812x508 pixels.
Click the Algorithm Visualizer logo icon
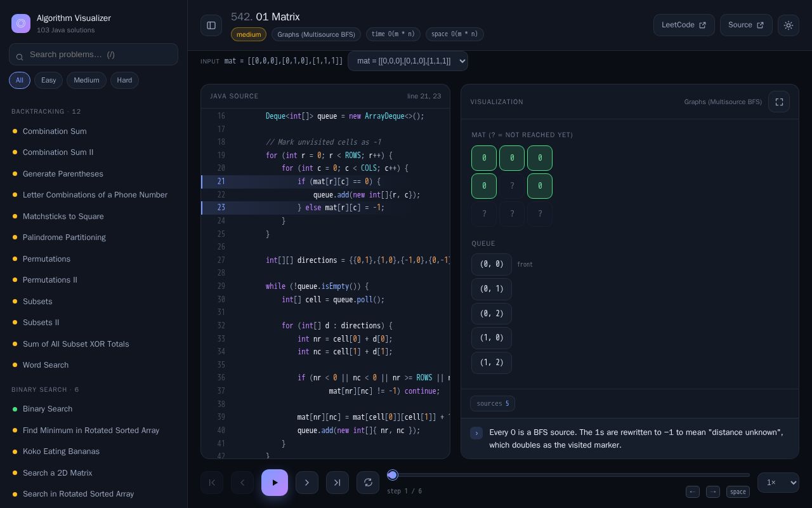(21, 23)
